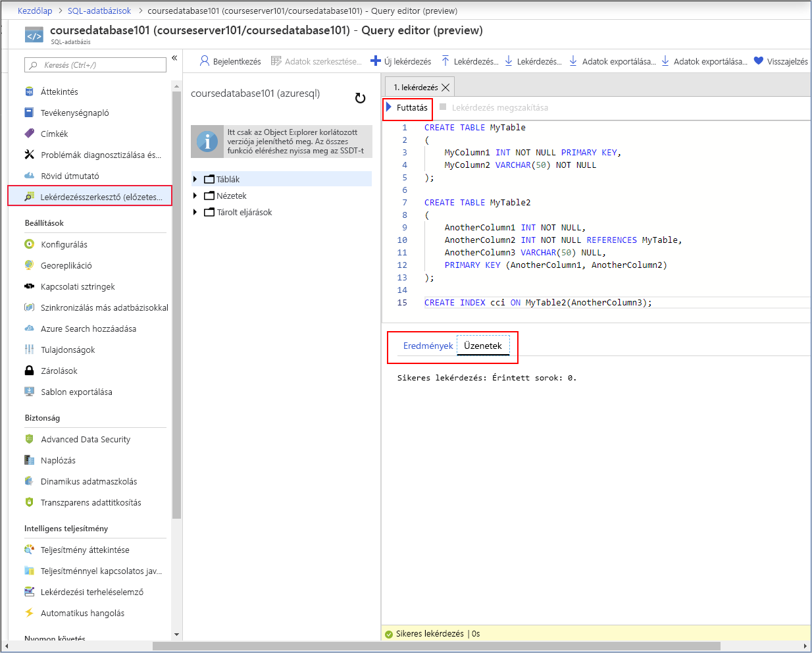Image resolution: width=812 pixels, height=653 pixels.
Task: Select the Nézetek folder in the tree
Action: point(226,196)
